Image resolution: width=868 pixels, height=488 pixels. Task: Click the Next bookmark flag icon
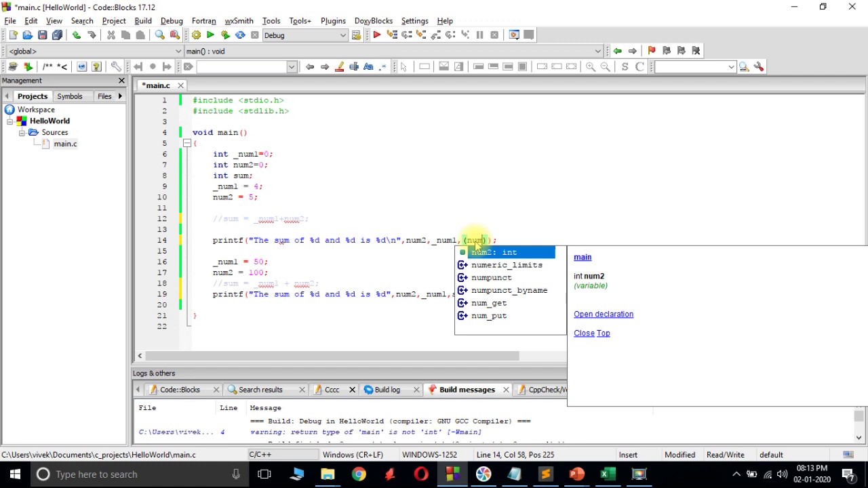click(682, 51)
